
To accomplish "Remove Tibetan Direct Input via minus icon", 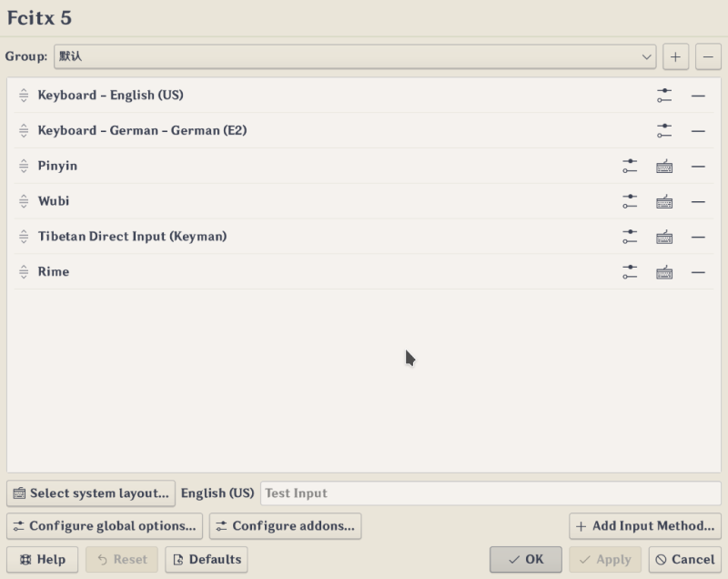I will (x=699, y=236).
